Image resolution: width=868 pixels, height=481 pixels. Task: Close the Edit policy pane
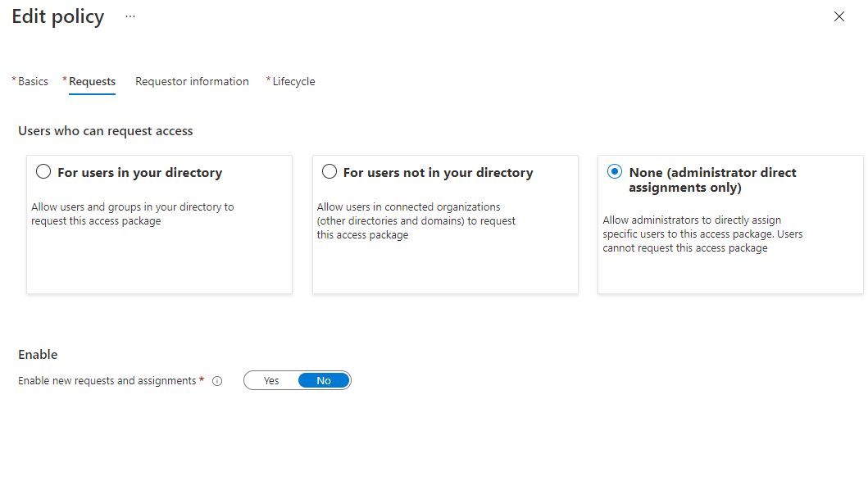[838, 16]
